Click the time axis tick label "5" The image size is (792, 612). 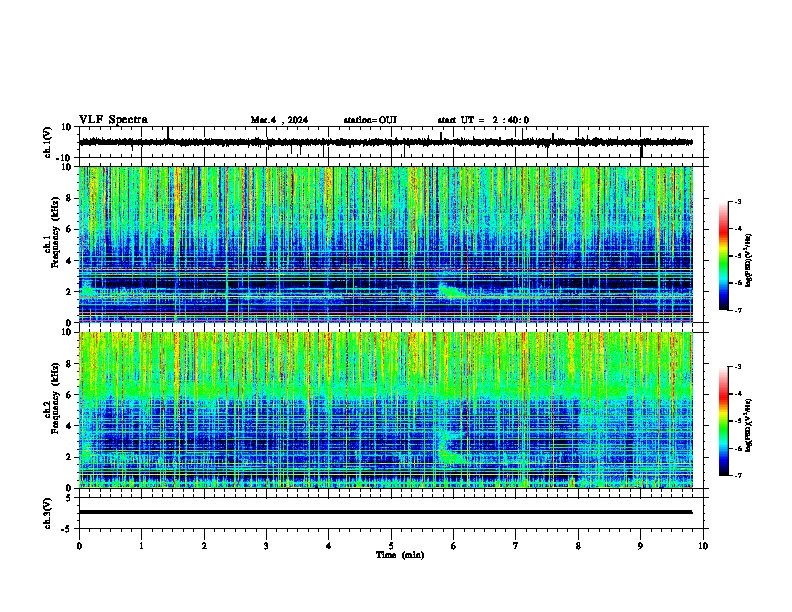tap(391, 546)
